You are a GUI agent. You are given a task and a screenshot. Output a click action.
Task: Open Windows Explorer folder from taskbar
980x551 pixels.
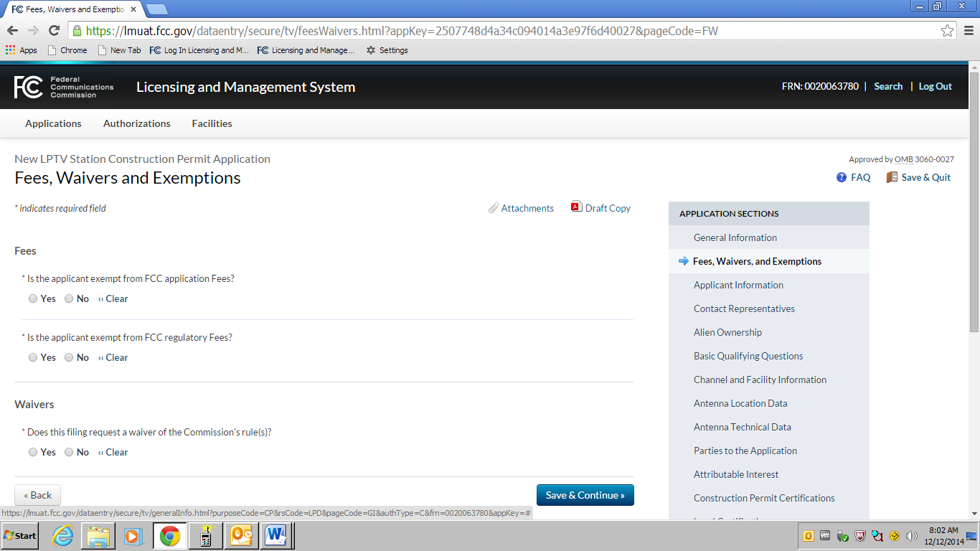(x=98, y=536)
